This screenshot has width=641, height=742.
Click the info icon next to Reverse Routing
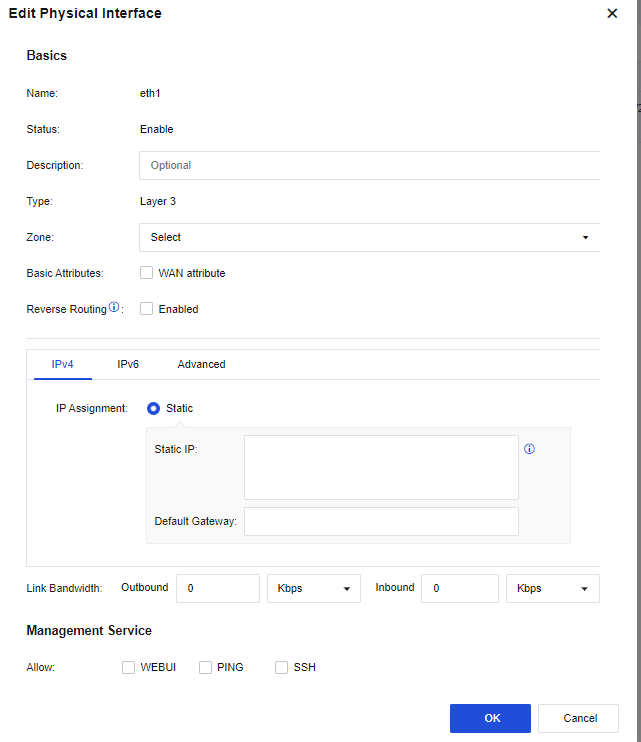pyautogui.click(x=114, y=308)
